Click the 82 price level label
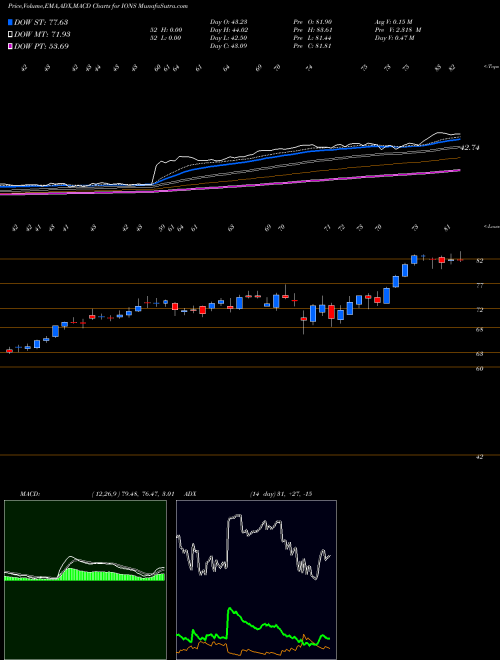Screen dimensions: 500x660 479,261
